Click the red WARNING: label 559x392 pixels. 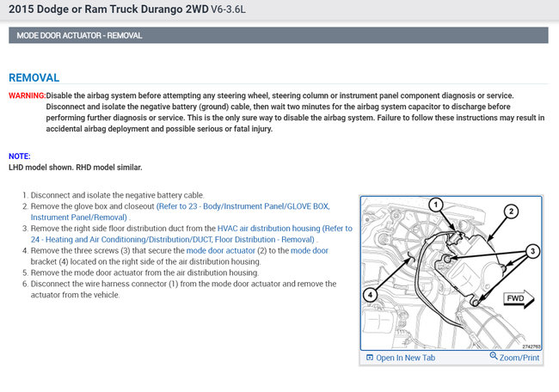click(x=28, y=95)
